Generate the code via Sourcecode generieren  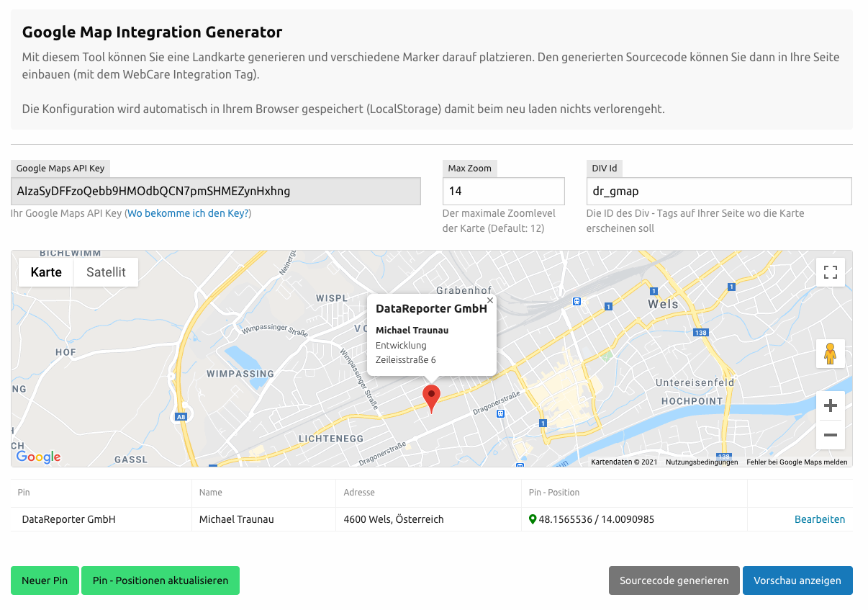click(674, 580)
